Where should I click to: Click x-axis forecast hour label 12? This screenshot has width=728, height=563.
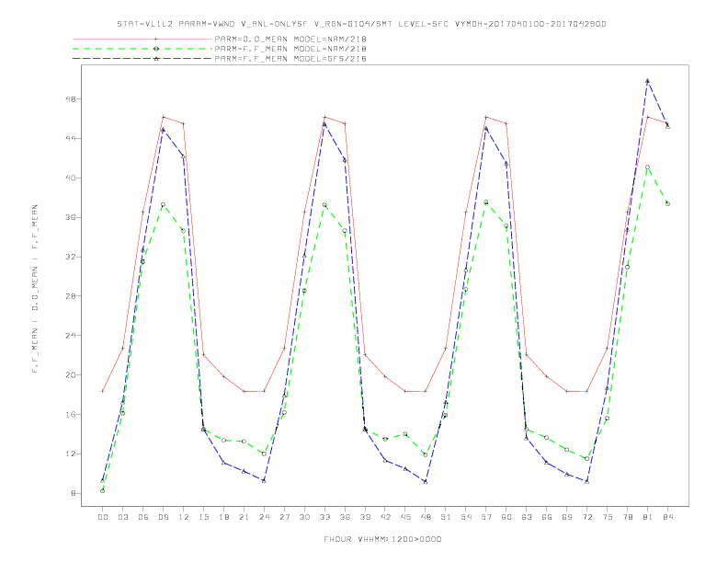184,517
